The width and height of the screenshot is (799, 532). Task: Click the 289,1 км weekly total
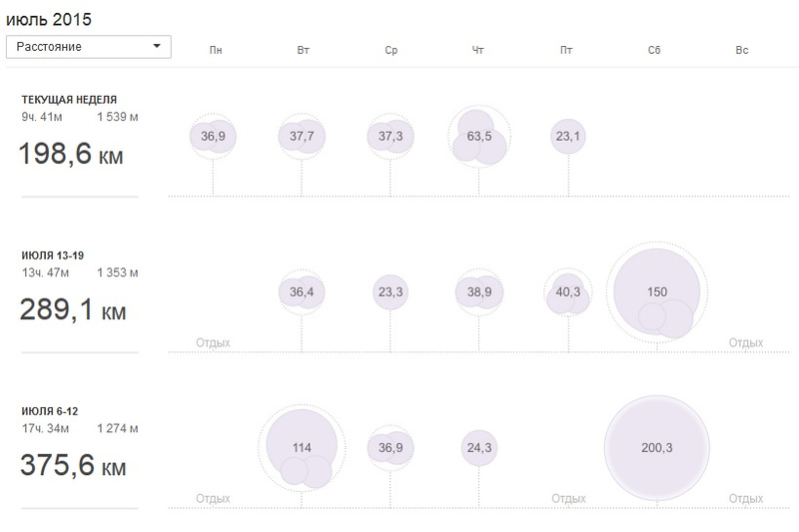[73, 309]
